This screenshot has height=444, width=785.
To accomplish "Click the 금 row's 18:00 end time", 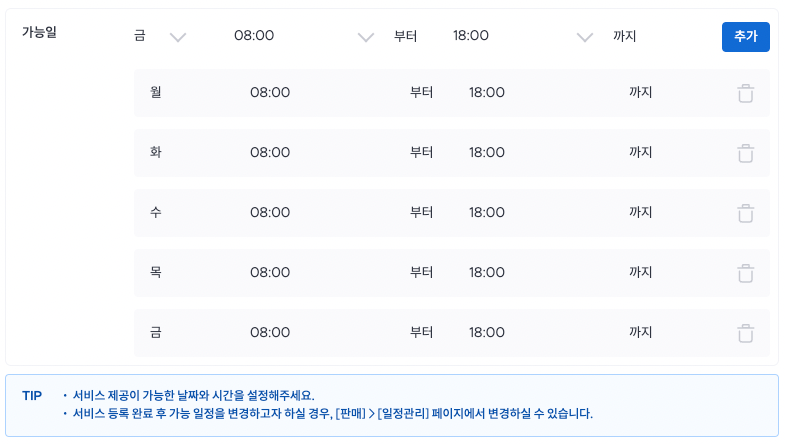I will 487,333.
